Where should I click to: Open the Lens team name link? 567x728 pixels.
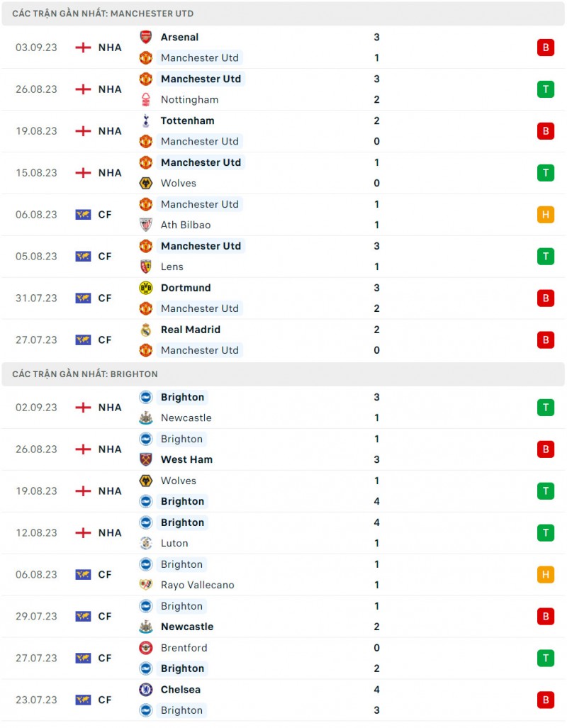172,267
